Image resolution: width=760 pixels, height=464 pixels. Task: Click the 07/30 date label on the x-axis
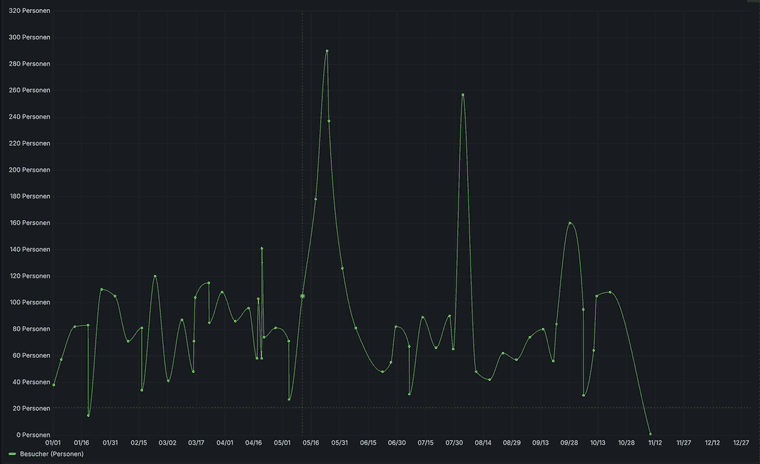pos(454,442)
